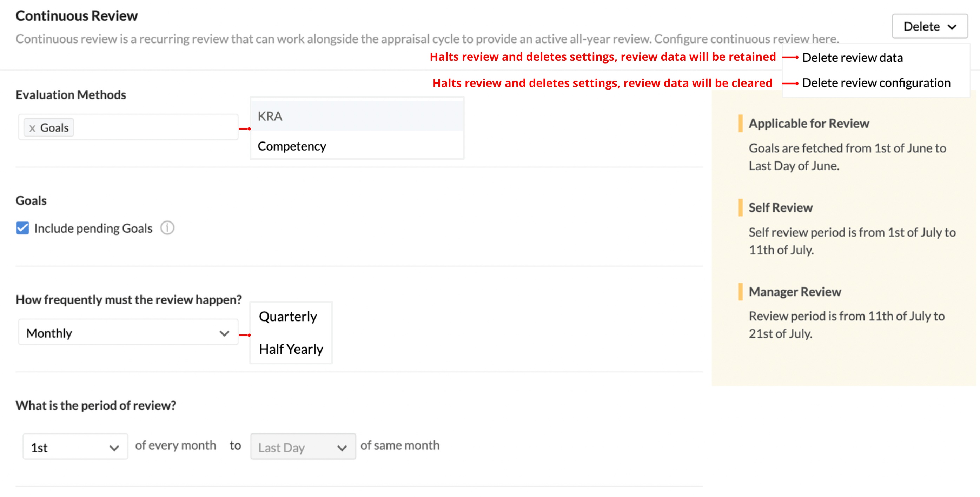980x497 pixels.
Task: Select Quarterly frequency option
Action: click(287, 316)
